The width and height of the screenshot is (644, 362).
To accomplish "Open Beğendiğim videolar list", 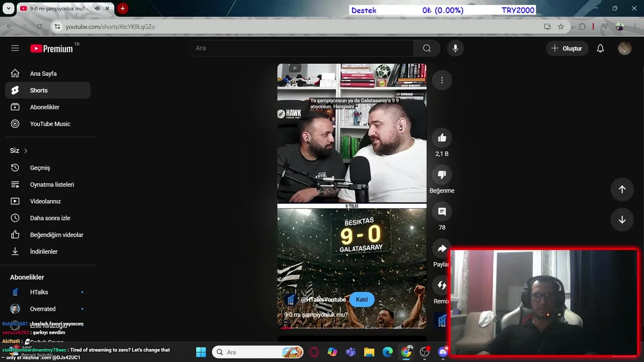I will [48, 235].
